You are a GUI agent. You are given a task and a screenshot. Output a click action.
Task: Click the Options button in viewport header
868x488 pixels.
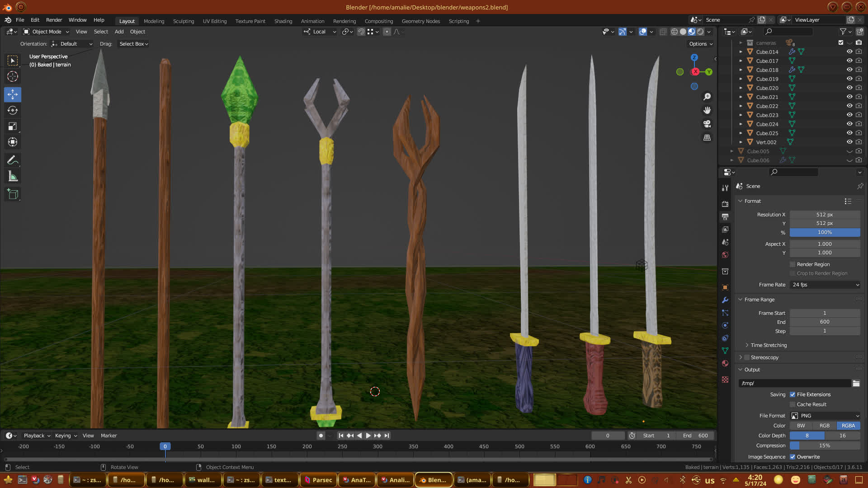coord(701,44)
